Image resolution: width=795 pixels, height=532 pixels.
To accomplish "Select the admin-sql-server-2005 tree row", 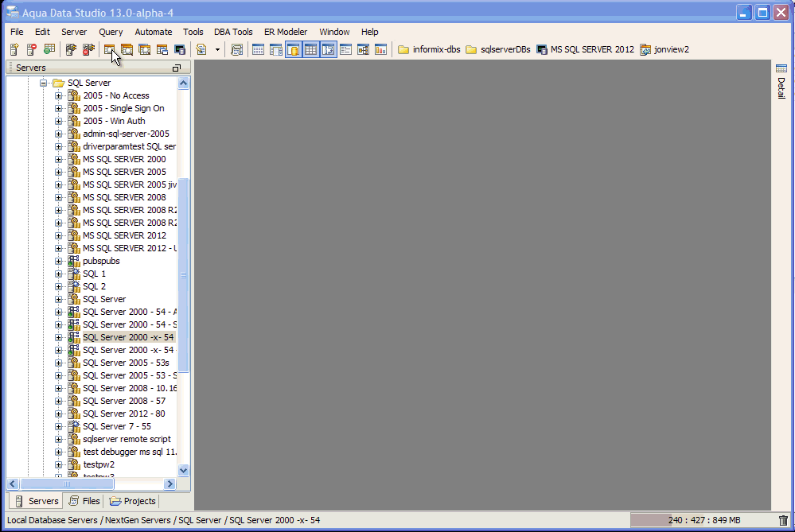I will (x=127, y=134).
